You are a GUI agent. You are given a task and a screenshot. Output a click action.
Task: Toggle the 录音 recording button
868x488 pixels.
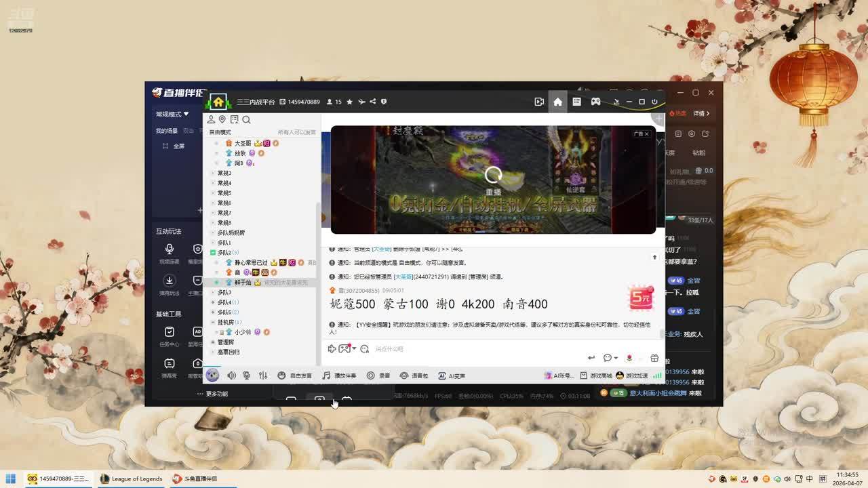click(x=378, y=375)
